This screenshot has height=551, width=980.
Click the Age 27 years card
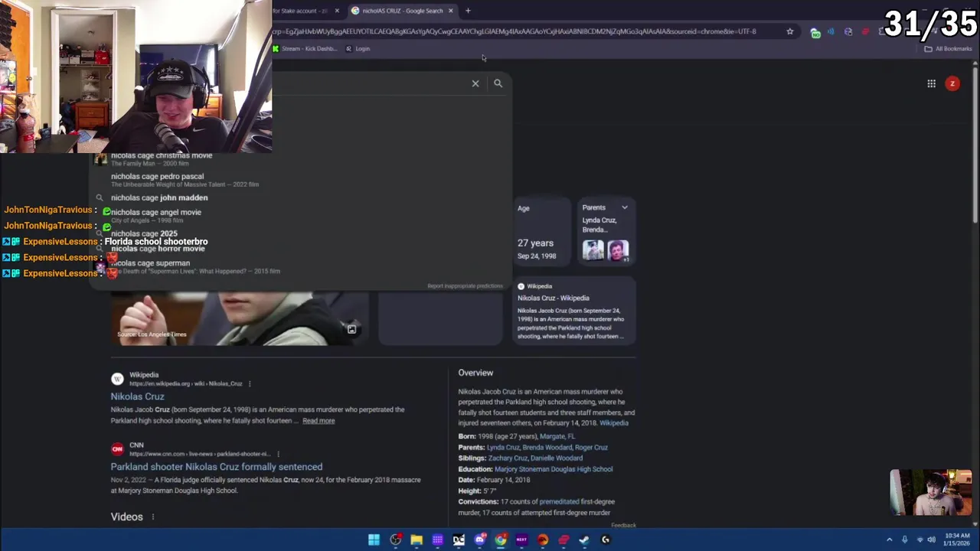pyautogui.click(x=541, y=231)
